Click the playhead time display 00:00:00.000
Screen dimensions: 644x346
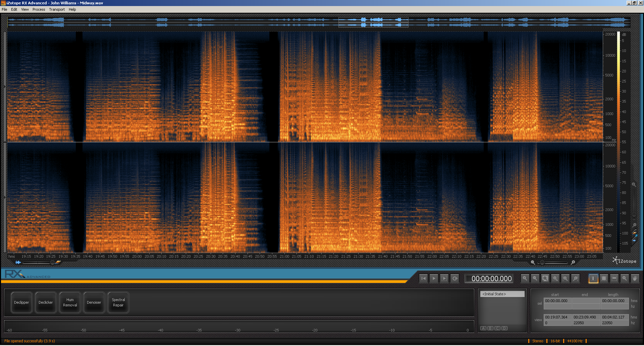[489, 279]
